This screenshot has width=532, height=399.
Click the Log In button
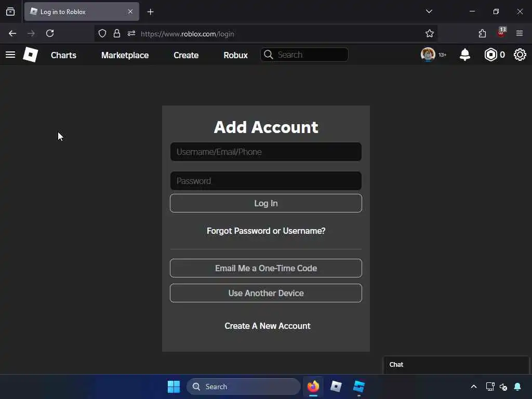click(266, 203)
